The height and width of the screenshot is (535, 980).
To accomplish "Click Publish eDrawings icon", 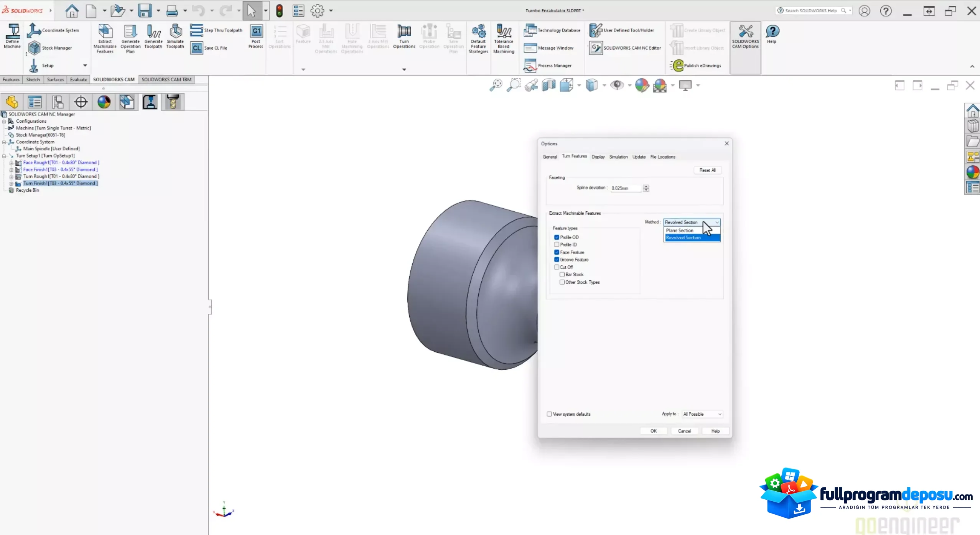I will click(x=696, y=66).
